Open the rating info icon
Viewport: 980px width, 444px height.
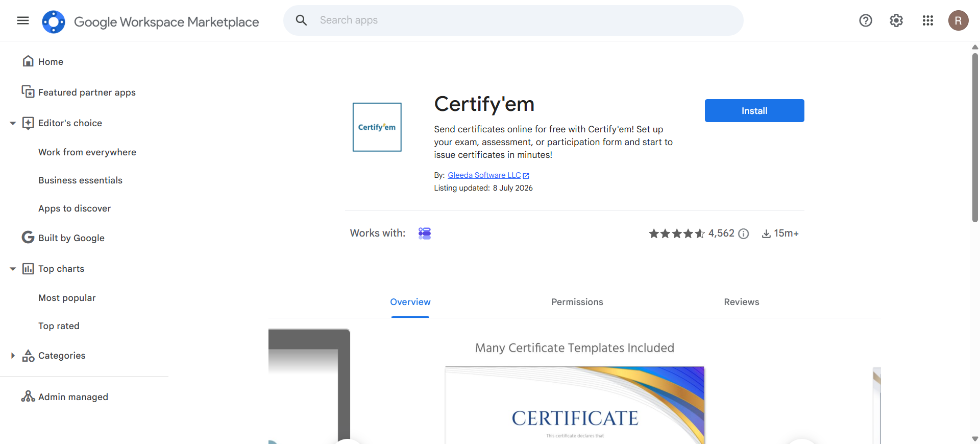(744, 233)
